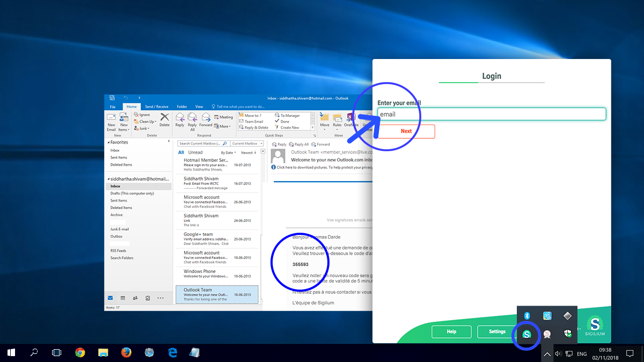Image resolution: width=644 pixels, height=362 pixels.
Task: Open navigation bar more options dots
Action: pyautogui.click(x=160, y=298)
